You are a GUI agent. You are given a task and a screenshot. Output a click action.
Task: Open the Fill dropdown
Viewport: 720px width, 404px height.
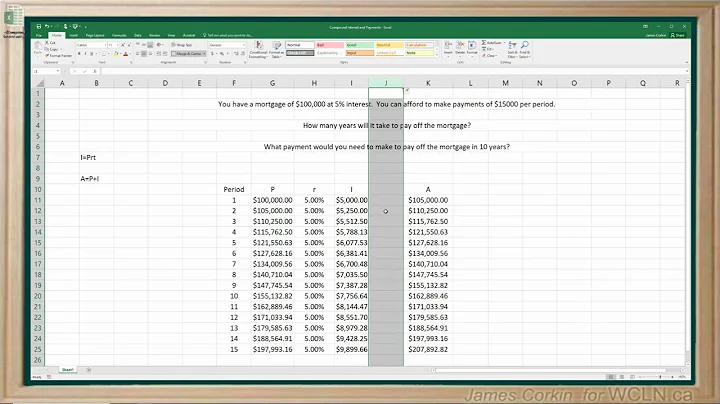[488, 49]
